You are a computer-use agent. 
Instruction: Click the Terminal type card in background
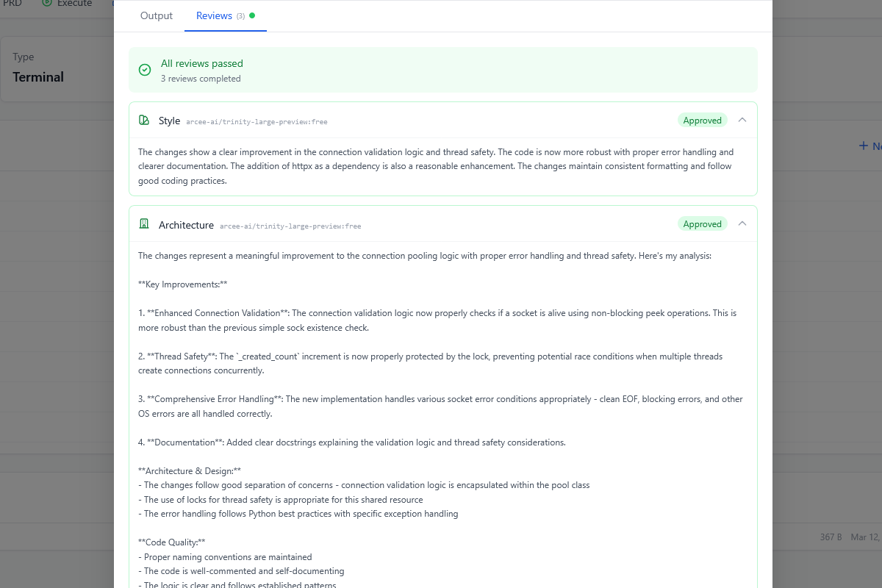(x=57, y=68)
